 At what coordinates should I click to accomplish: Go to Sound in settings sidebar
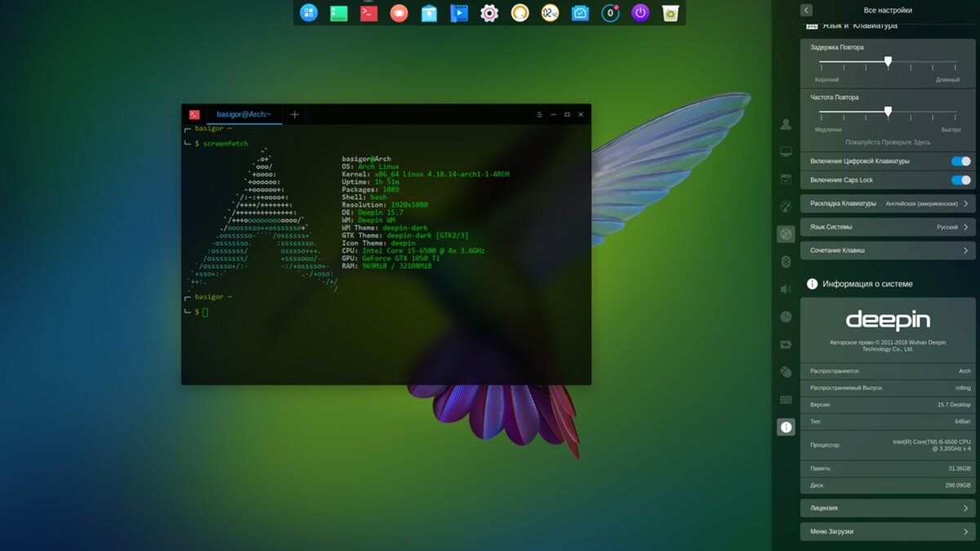[786, 289]
